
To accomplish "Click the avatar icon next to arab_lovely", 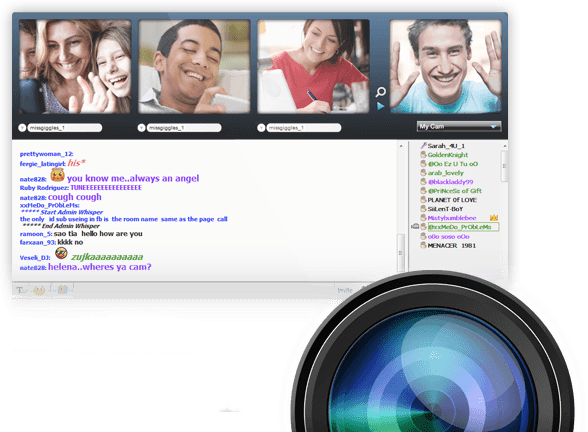I will tap(423, 173).
